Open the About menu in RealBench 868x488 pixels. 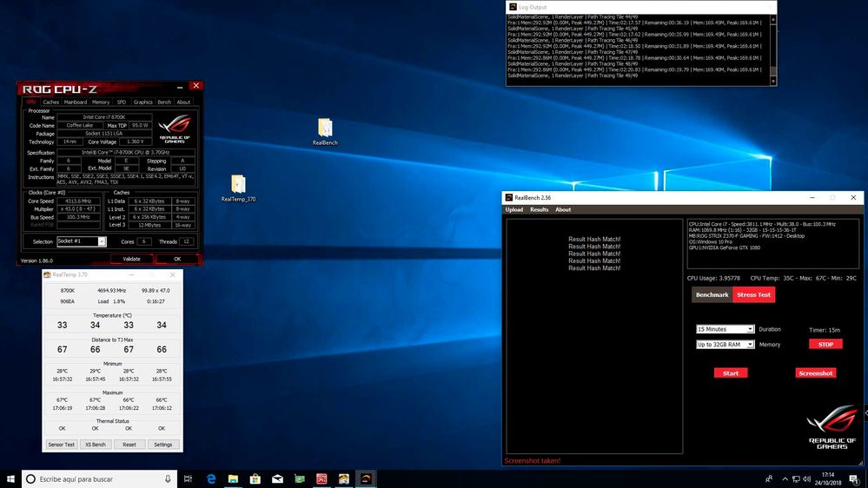pos(563,209)
